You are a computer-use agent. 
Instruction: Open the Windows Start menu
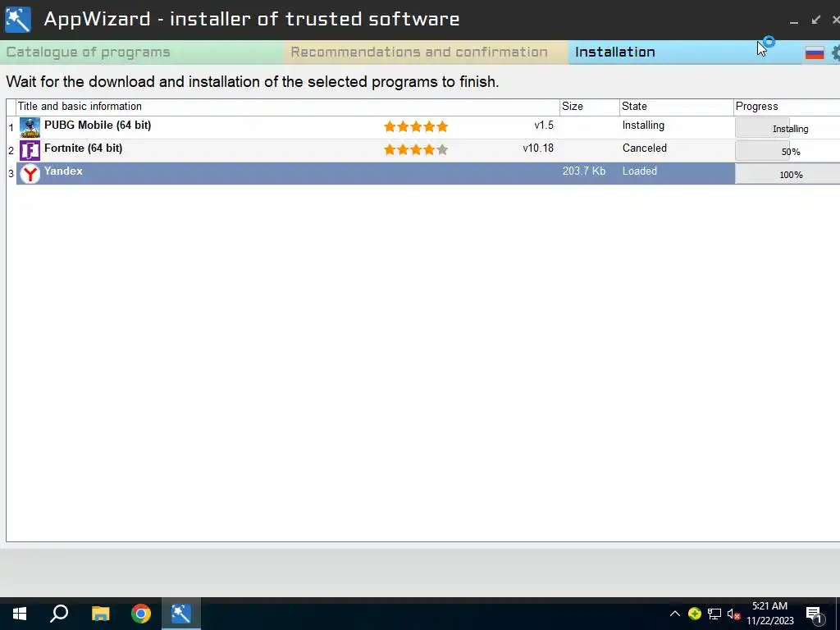click(20, 614)
